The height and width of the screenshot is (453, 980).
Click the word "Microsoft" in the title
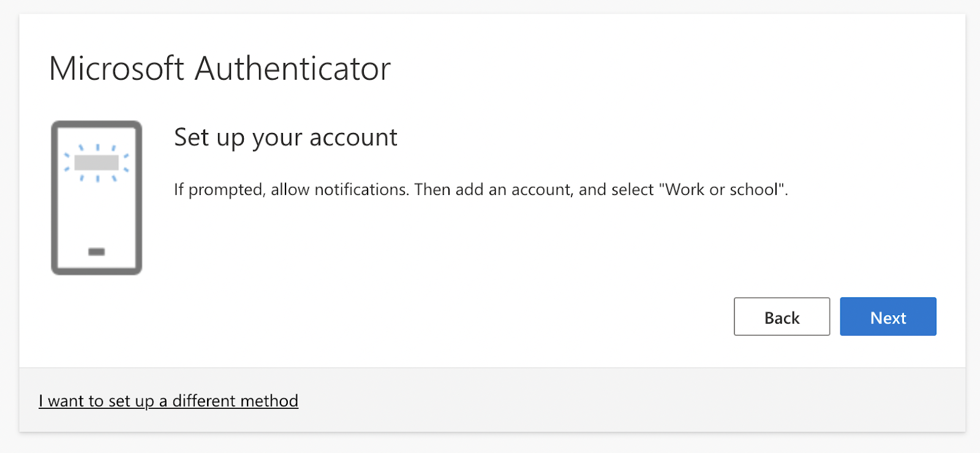(x=116, y=68)
